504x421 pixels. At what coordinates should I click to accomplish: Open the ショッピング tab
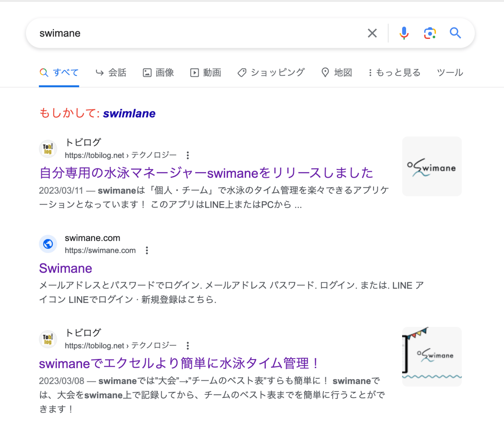[271, 73]
